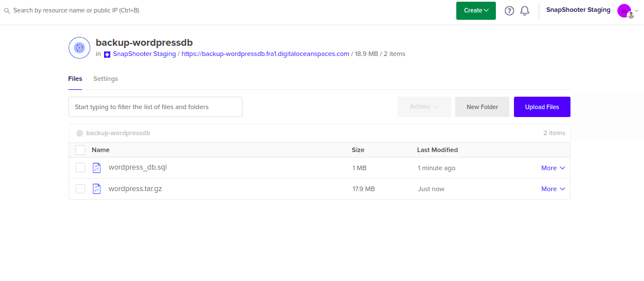Click the '1 minute ago' timestamp
Image resolution: width=644 pixels, height=281 pixels.
click(436, 168)
